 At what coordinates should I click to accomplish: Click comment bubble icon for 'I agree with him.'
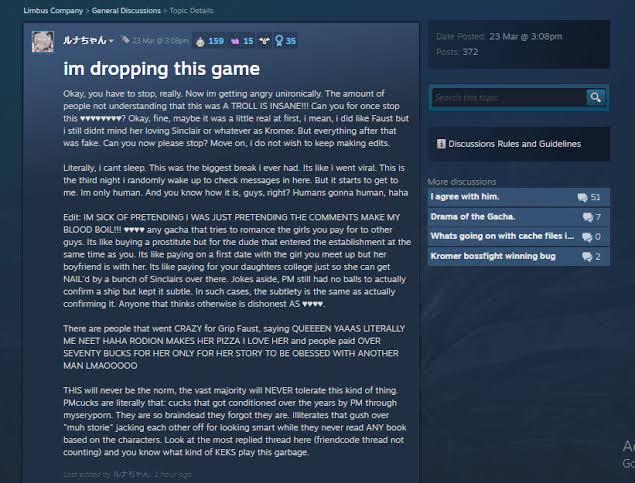click(x=582, y=197)
